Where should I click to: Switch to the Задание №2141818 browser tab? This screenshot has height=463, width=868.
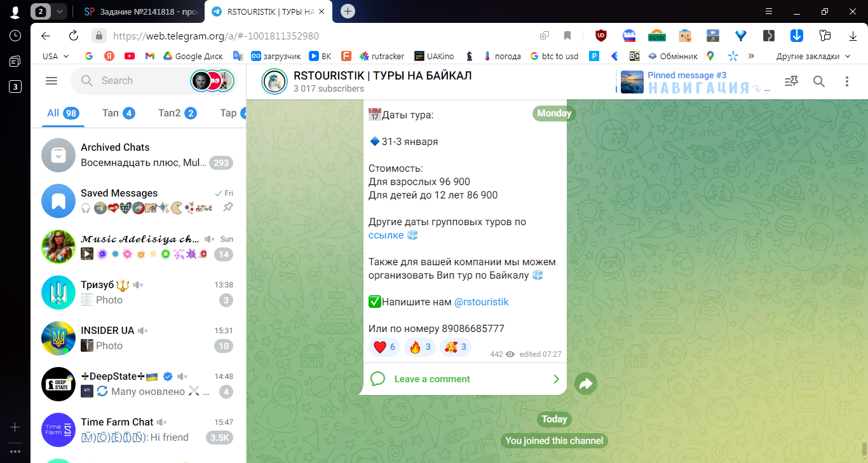[x=141, y=11]
